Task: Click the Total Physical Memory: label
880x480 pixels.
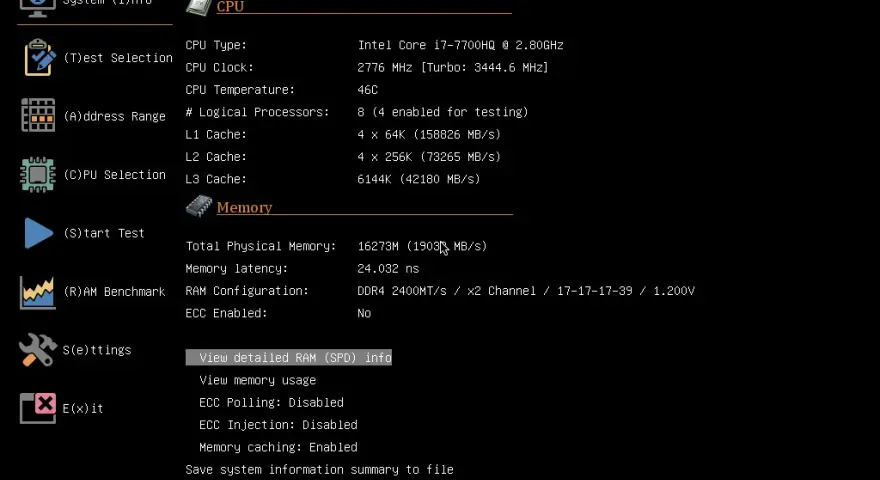Action: pyautogui.click(x=261, y=246)
